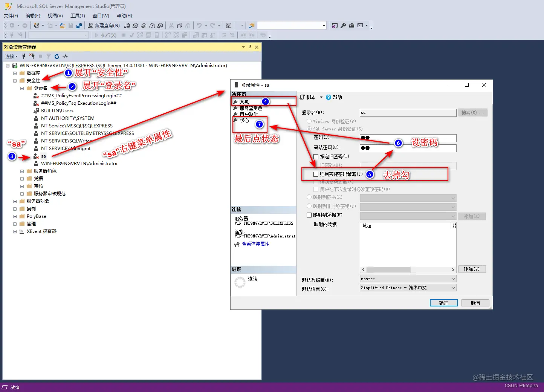Click the MDX query icon
The width and height of the screenshot is (544, 392).
(x=135, y=26)
